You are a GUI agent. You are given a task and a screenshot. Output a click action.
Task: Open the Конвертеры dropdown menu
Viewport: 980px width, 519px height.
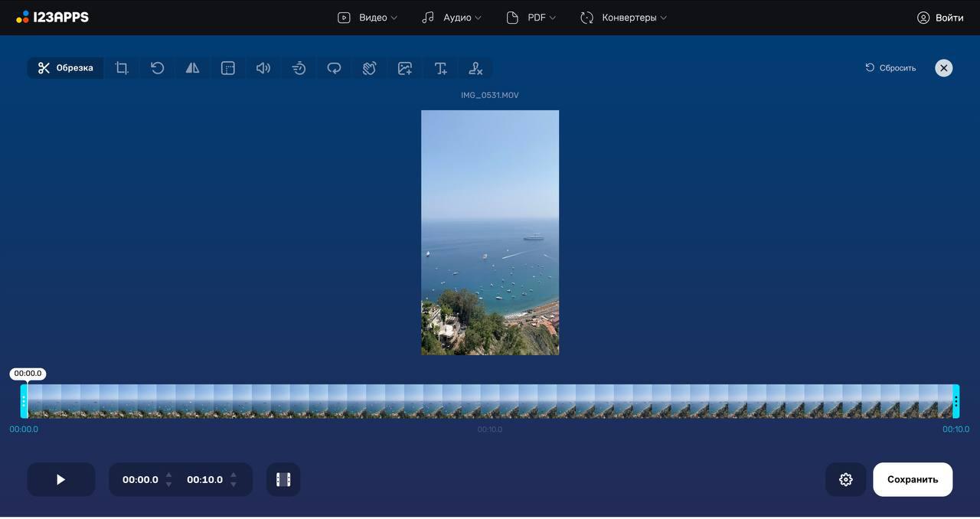pos(623,18)
